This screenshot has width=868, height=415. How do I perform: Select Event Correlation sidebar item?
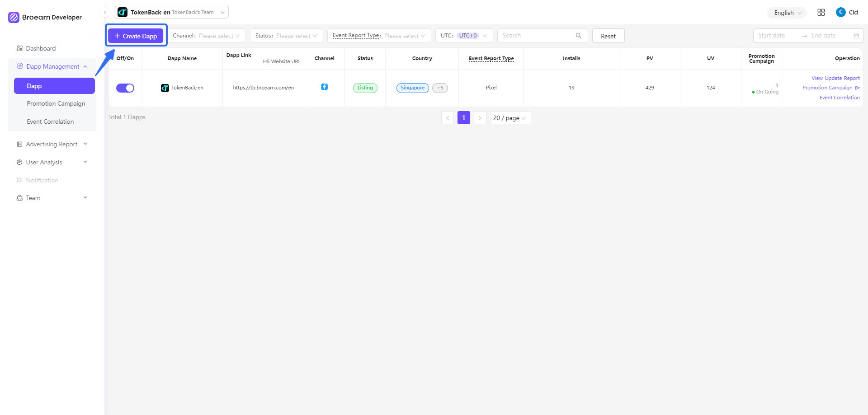50,121
